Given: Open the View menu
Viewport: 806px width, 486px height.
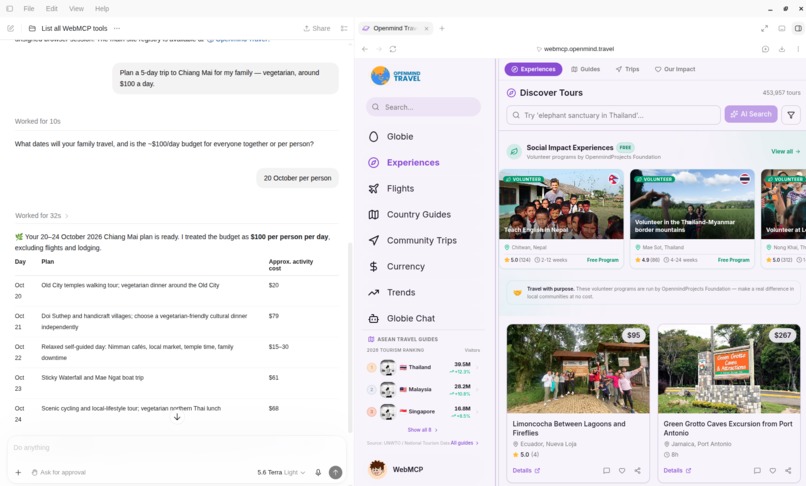Looking at the screenshot, I should (x=76, y=8).
